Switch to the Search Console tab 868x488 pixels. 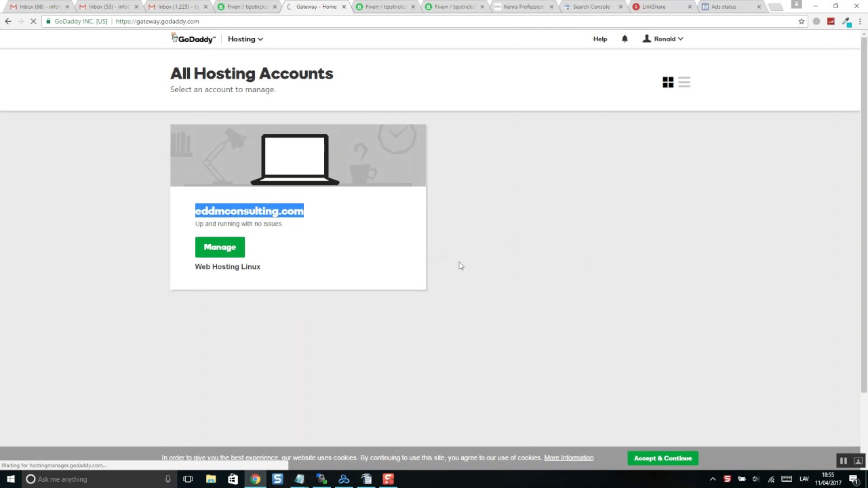click(x=592, y=7)
